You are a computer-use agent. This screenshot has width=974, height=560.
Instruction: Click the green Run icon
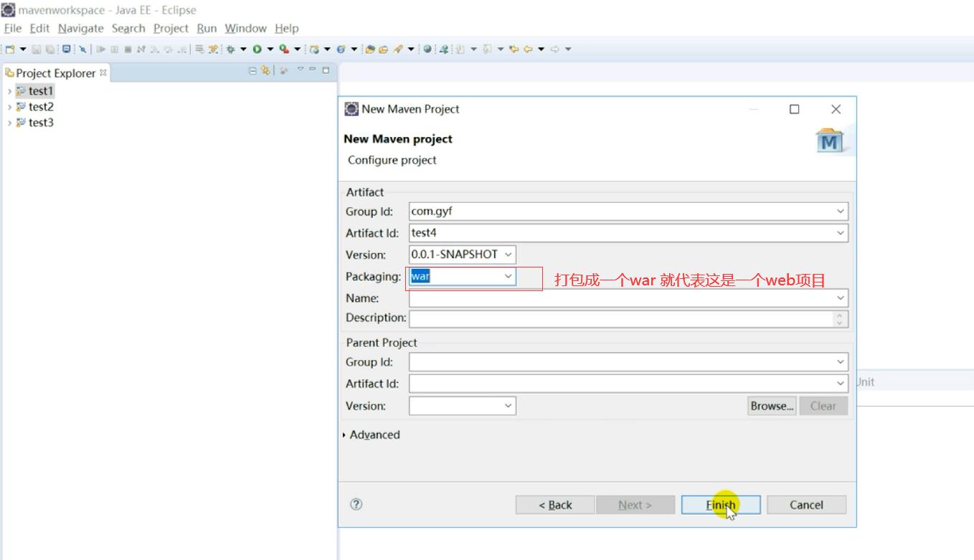pyautogui.click(x=257, y=49)
